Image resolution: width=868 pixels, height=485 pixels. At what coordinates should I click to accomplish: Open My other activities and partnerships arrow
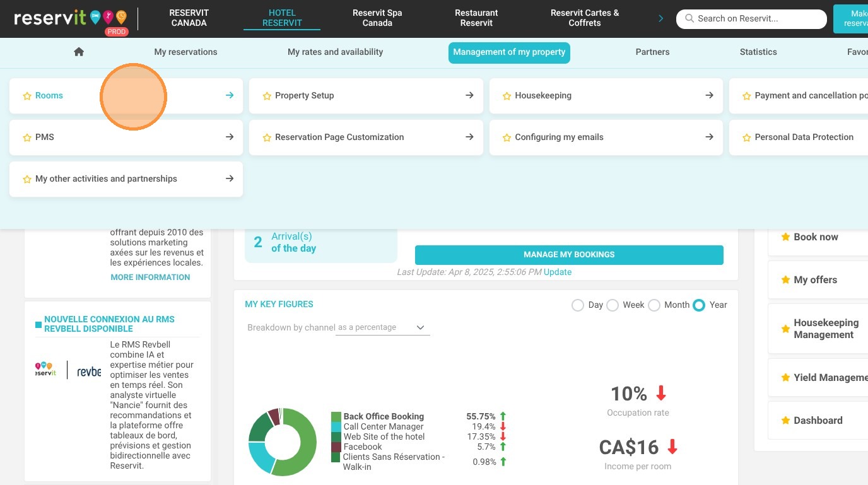[x=230, y=178]
